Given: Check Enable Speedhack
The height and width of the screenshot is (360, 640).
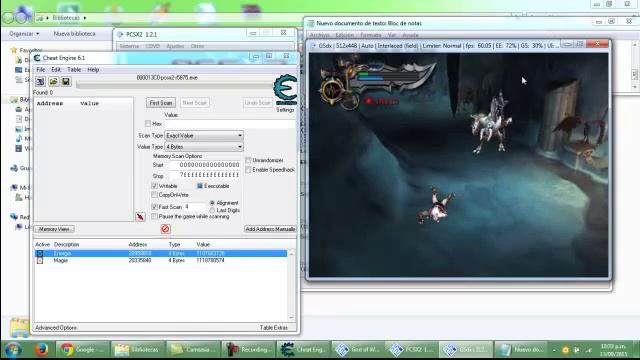Looking at the screenshot, I should (x=248, y=169).
